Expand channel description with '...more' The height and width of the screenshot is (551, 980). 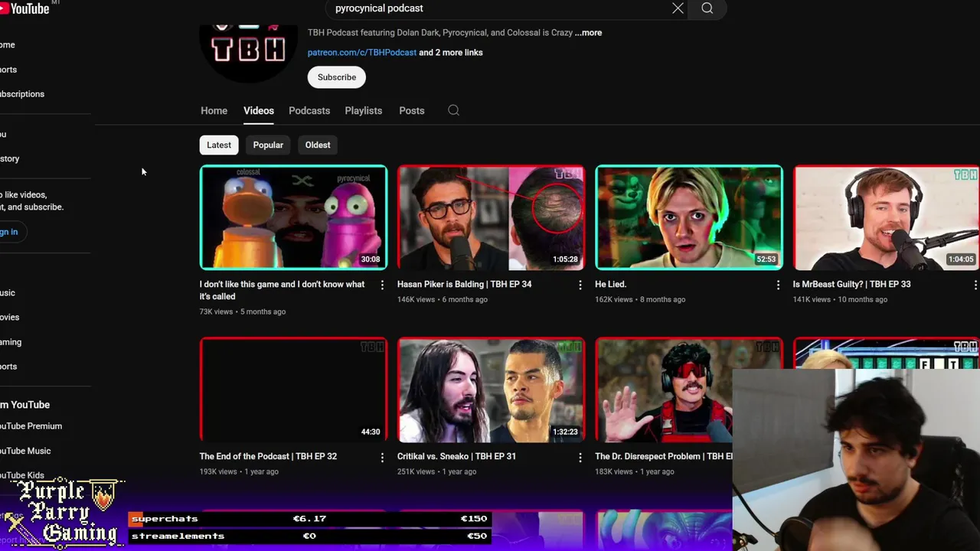[589, 33]
